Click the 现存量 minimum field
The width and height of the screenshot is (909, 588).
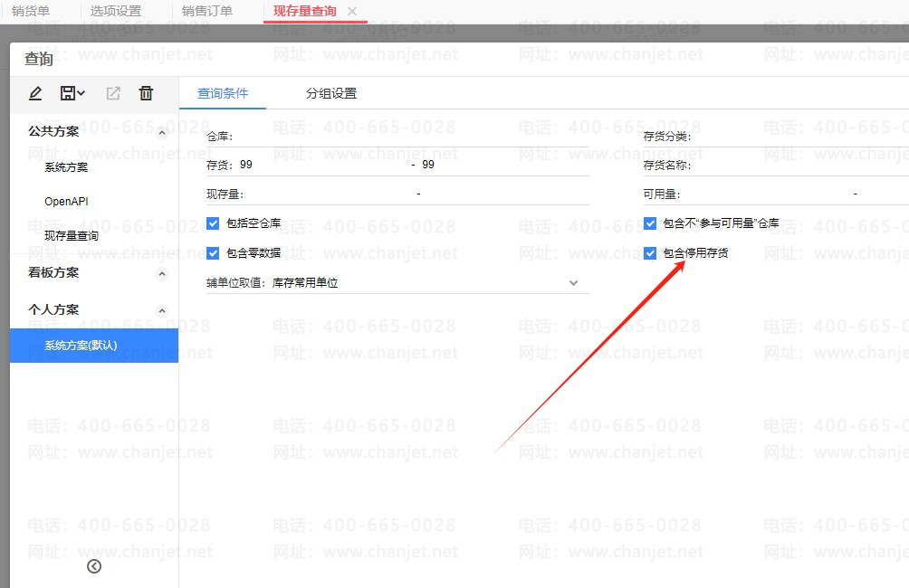point(330,194)
